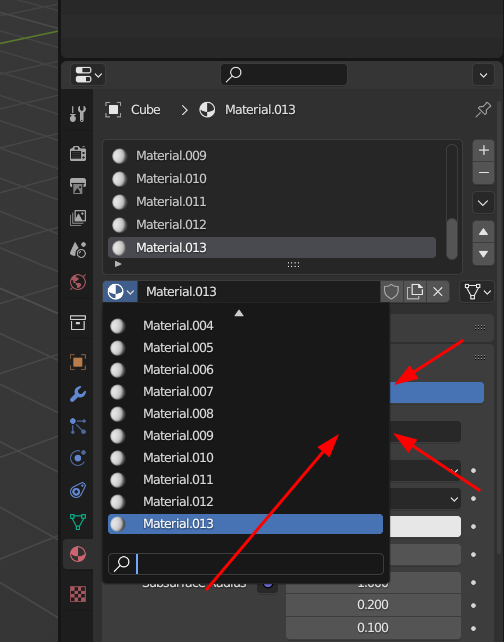
Task: Open the Collection properties tab
Action: [78, 323]
